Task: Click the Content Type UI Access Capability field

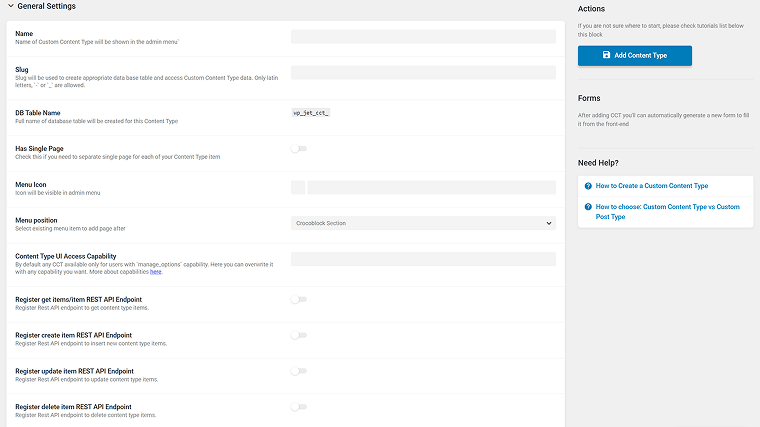Action: (423, 259)
